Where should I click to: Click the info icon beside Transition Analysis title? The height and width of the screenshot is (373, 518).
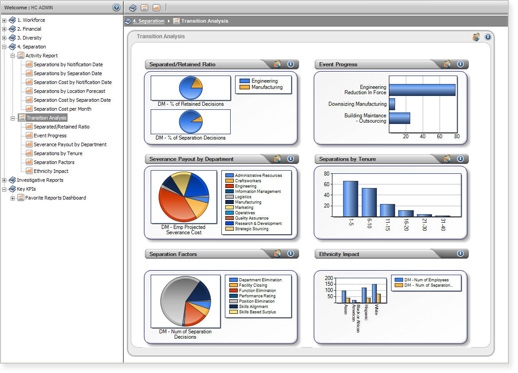(488, 37)
